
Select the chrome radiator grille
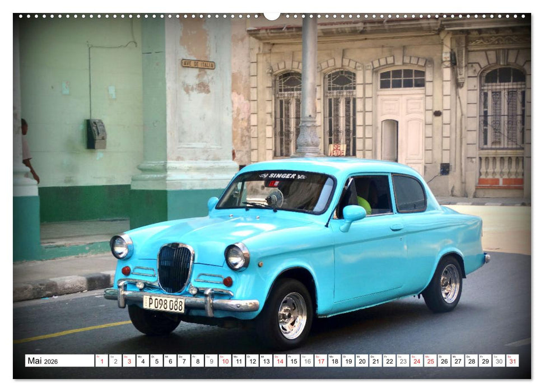pyautogui.click(x=174, y=263)
